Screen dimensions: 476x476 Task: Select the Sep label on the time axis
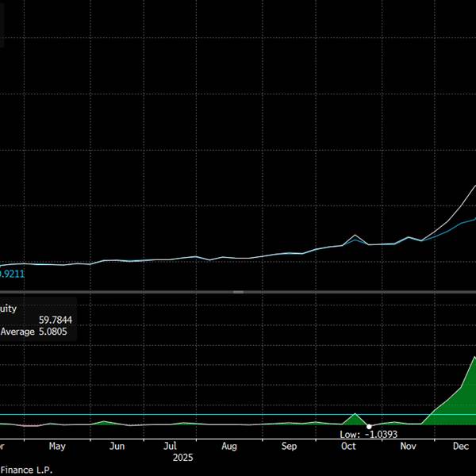coord(289,447)
